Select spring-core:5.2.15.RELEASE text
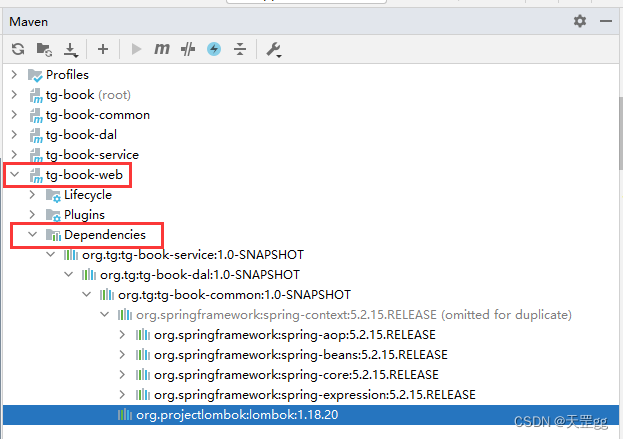623x439 pixels. coord(296,375)
